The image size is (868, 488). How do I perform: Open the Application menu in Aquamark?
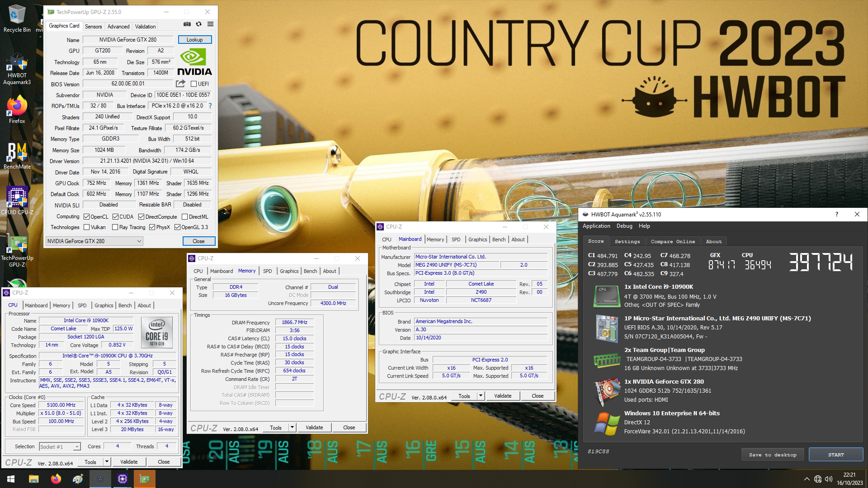pyautogui.click(x=596, y=226)
